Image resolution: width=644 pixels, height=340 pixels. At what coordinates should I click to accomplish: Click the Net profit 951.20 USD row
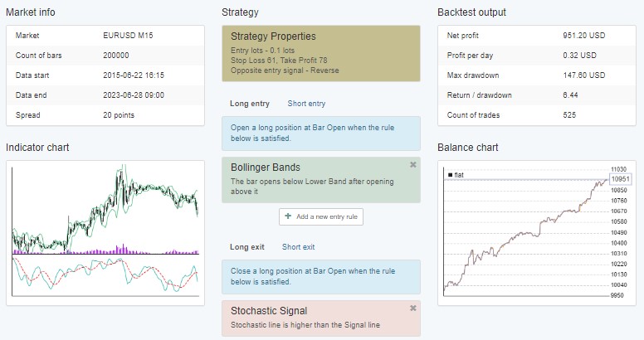(x=537, y=36)
